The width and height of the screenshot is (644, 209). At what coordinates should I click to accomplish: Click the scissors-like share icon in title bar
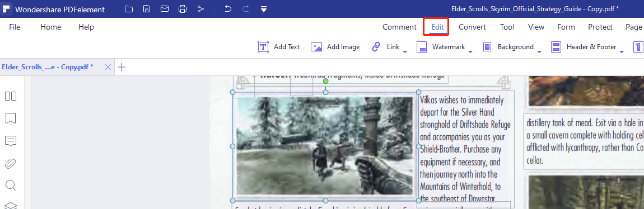[200, 9]
